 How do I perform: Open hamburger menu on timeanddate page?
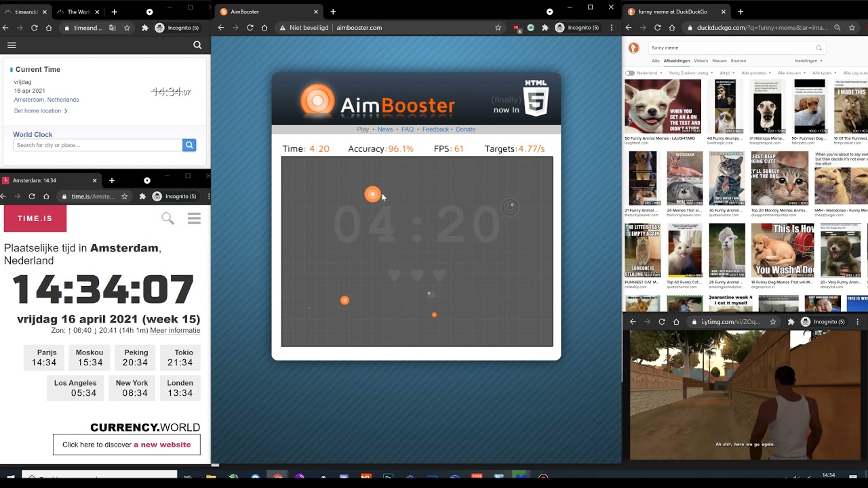[12, 45]
